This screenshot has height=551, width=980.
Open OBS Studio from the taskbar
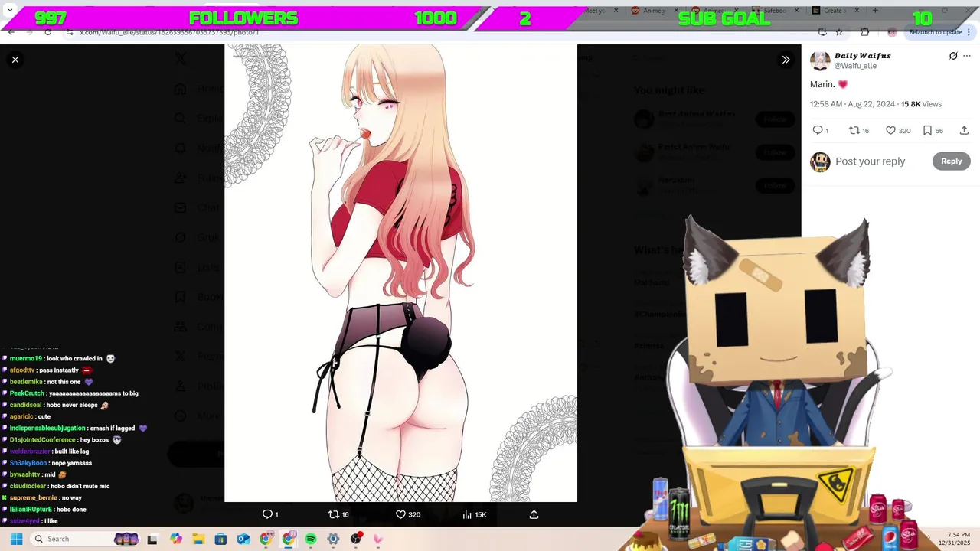356,539
